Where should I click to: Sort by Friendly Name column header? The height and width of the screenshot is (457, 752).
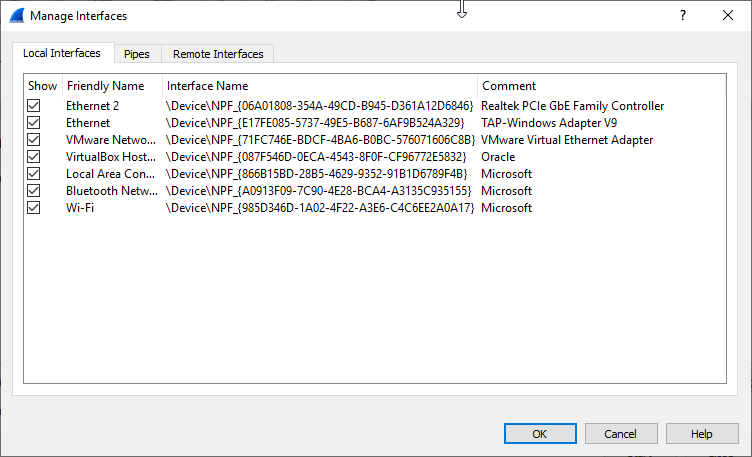pyautogui.click(x=106, y=86)
